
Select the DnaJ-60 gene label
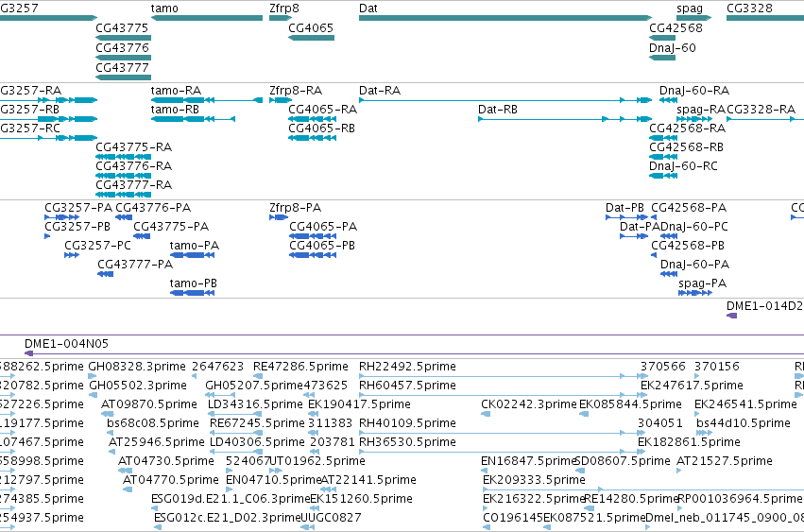[673, 47]
